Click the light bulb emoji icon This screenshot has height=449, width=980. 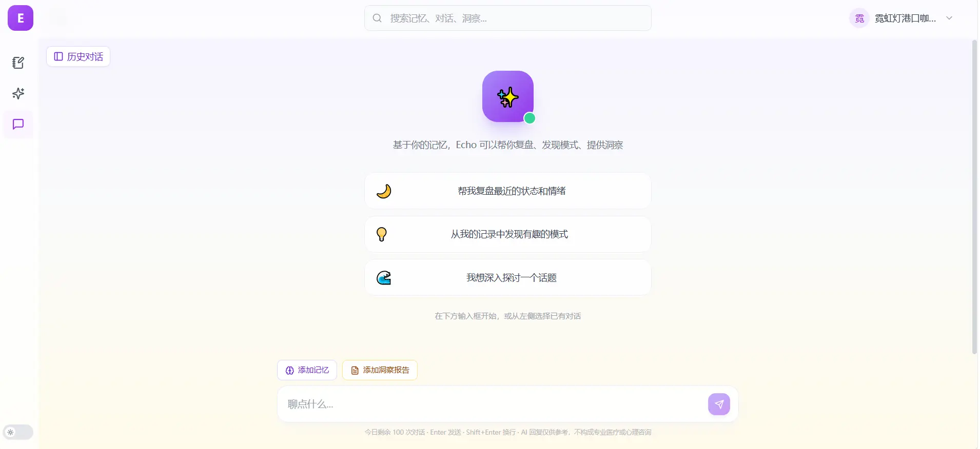pyautogui.click(x=382, y=234)
